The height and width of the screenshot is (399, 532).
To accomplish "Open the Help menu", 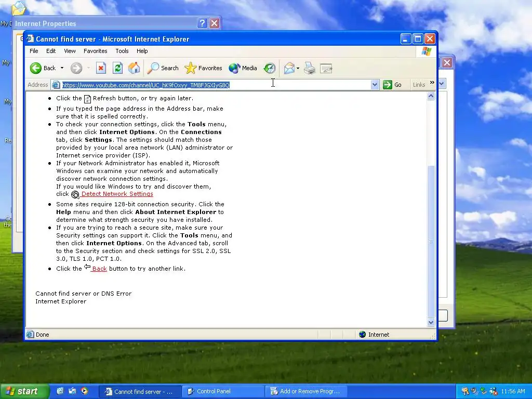I will [x=142, y=51].
